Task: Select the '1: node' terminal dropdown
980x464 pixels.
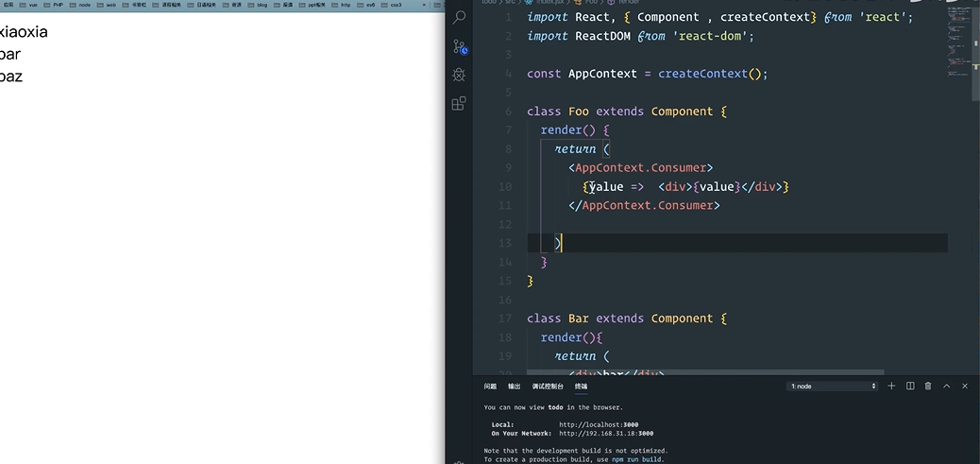Action: (x=832, y=387)
